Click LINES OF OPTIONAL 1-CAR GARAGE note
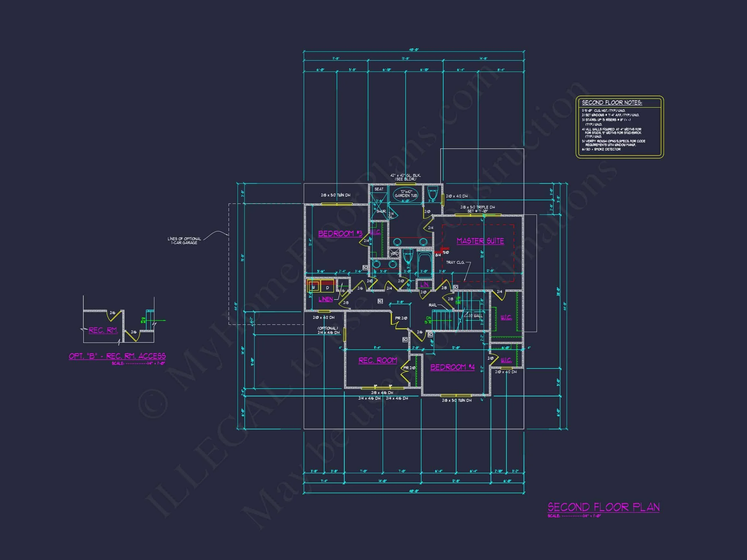Screen dimensions: 747x560 (184, 240)
